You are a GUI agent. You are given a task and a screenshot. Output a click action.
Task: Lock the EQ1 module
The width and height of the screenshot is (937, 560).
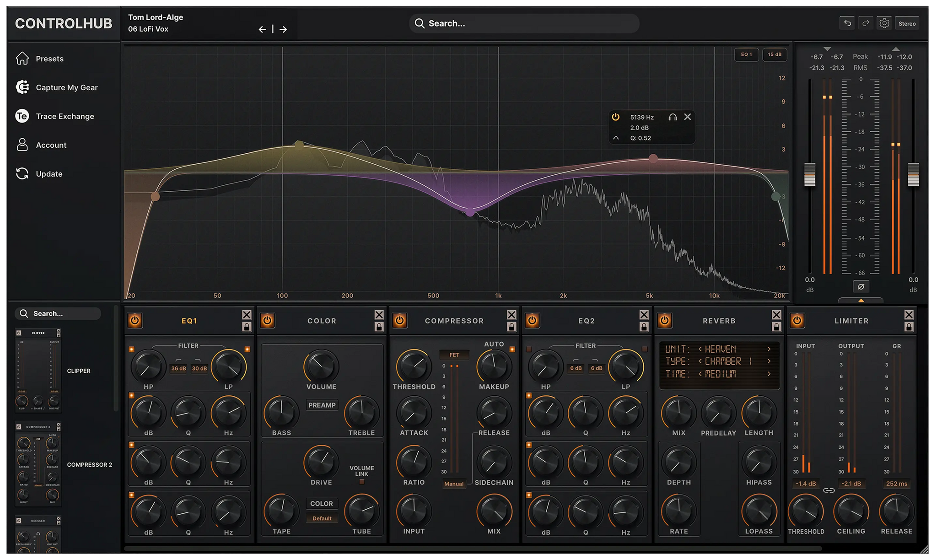point(247,327)
